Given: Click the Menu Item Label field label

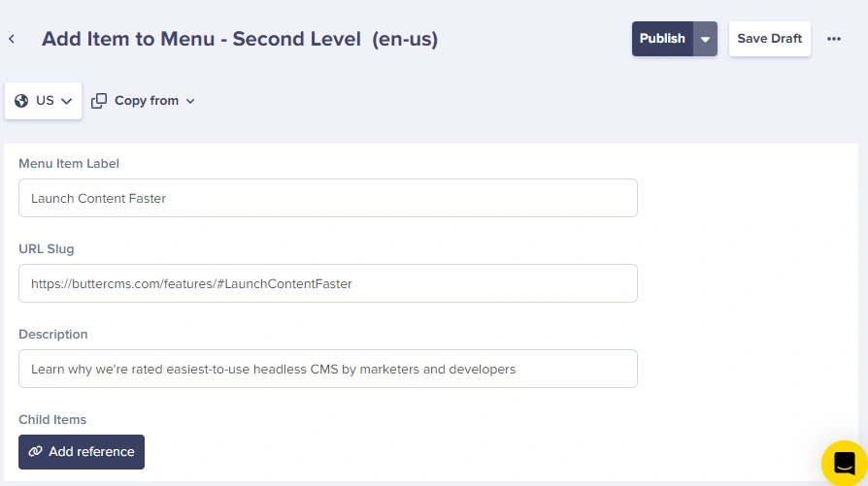Looking at the screenshot, I should point(69,164).
